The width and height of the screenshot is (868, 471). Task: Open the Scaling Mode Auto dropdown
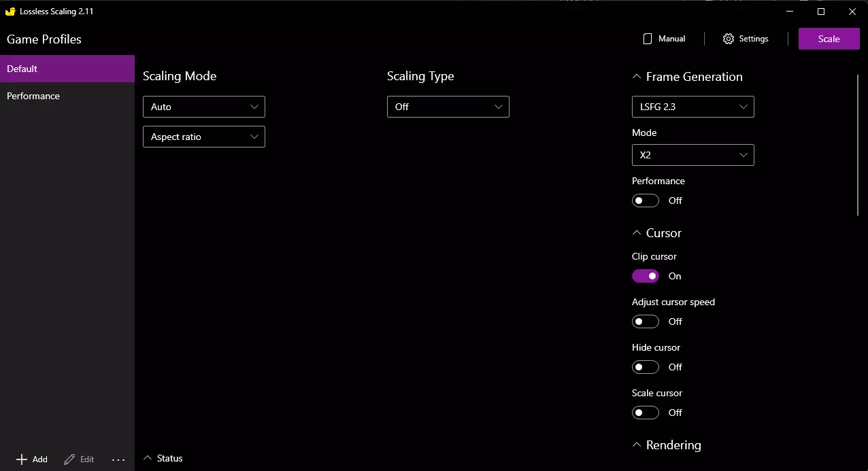(203, 107)
